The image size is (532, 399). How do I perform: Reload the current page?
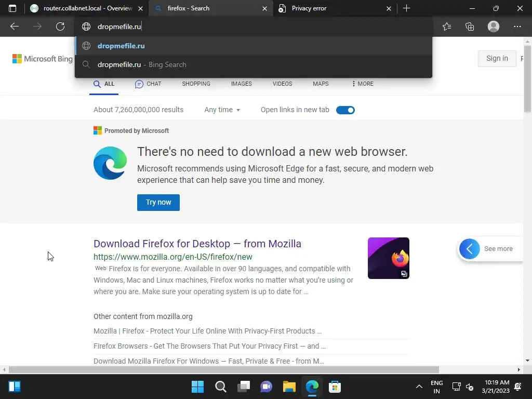pos(60,26)
